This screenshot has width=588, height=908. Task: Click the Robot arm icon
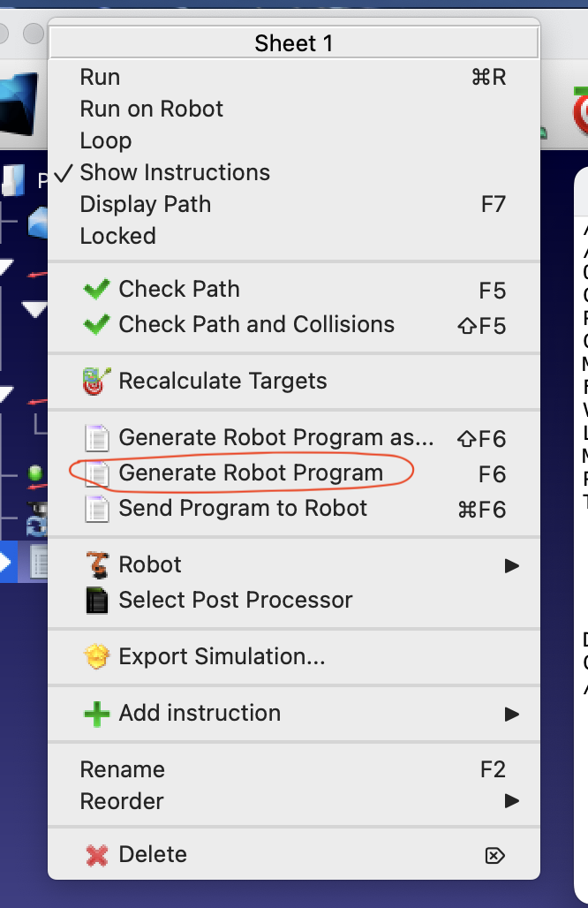tap(95, 564)
